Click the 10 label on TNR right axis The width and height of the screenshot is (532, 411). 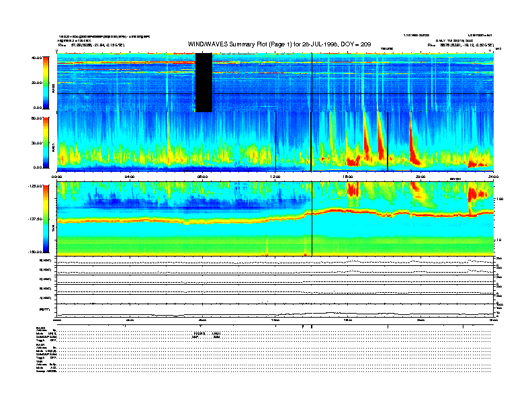500,240
